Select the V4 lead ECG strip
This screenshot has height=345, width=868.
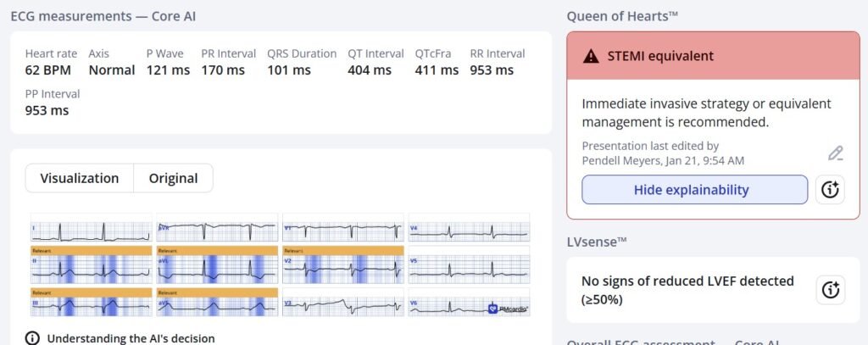[x=469, y=228]
